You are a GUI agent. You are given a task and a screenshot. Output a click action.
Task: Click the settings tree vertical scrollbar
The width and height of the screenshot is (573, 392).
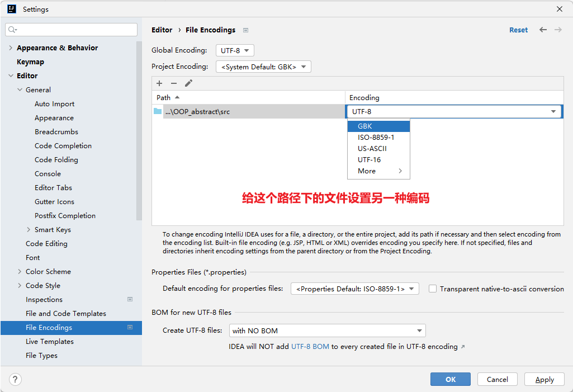(x=139, y=130)
